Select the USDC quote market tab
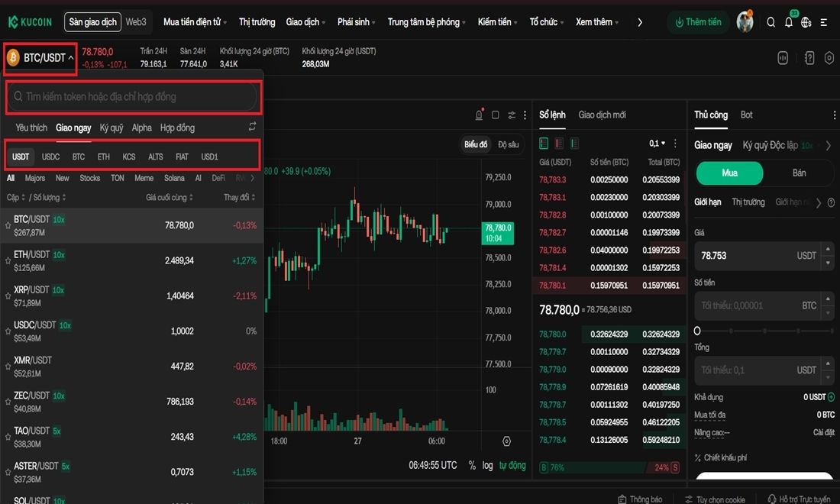 coord(51,157)
